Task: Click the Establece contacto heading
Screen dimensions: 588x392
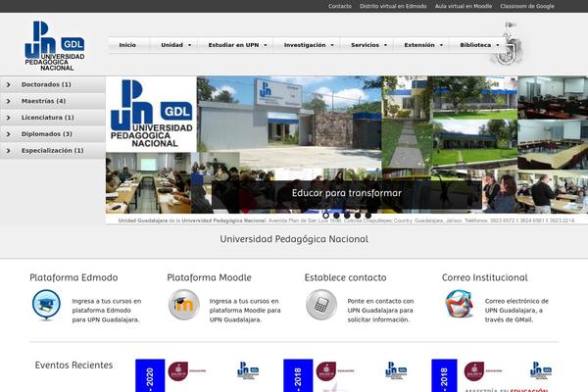Action: pyautogui.click(x=345, y=277)
